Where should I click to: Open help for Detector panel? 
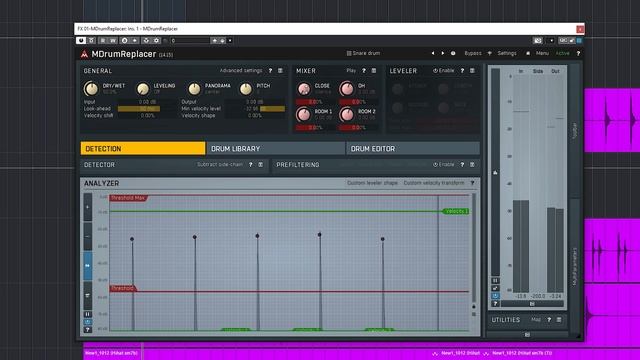coord(251,164)
